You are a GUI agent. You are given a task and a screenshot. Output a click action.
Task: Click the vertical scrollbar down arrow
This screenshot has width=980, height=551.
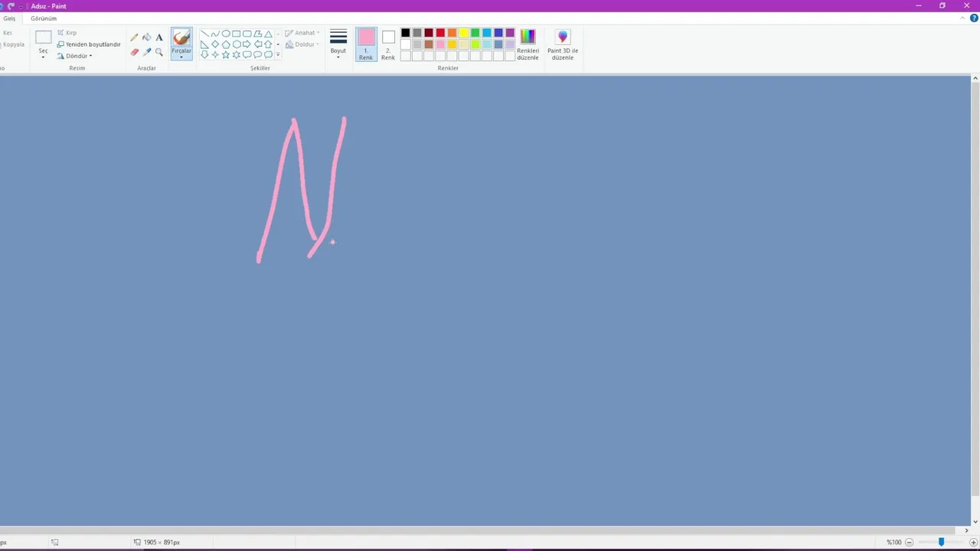pos(975,523)
